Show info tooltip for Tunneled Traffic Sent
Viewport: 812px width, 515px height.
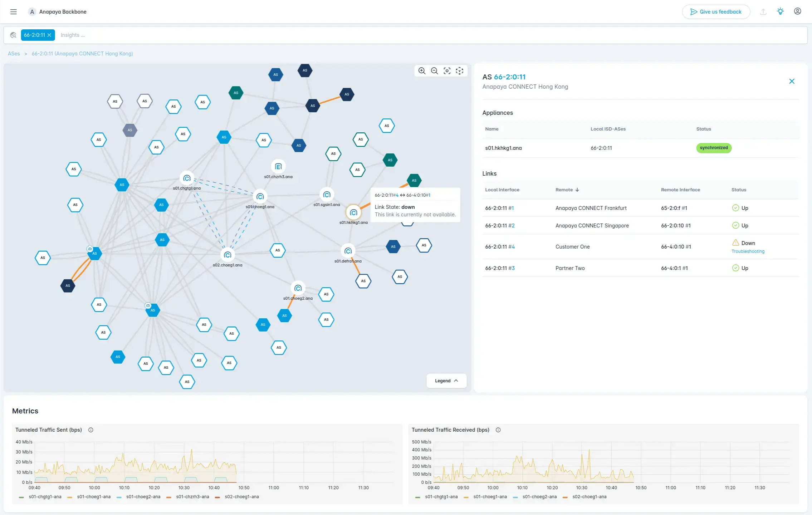click(x=91, y=430)
